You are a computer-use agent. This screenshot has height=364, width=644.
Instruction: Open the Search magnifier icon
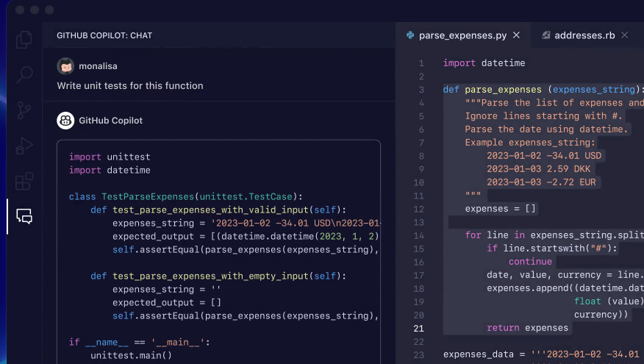tap(24, 74)
